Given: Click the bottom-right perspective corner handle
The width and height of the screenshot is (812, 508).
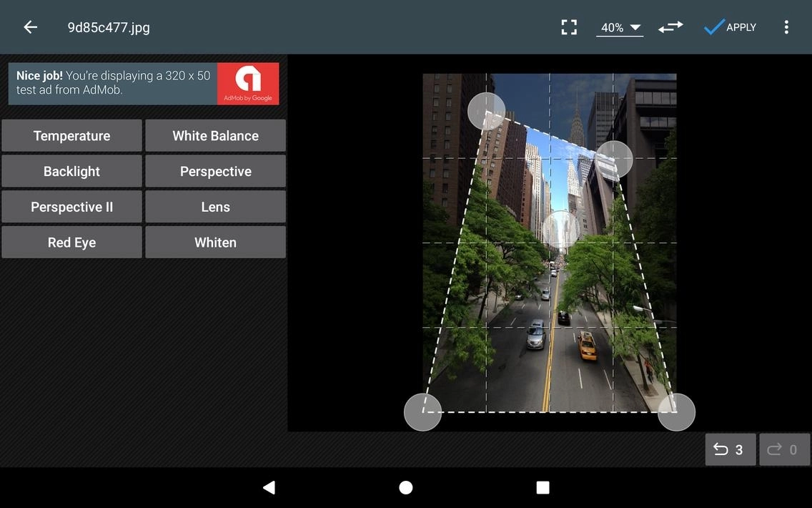Looking at the screenshot, I should pos(676,412).
